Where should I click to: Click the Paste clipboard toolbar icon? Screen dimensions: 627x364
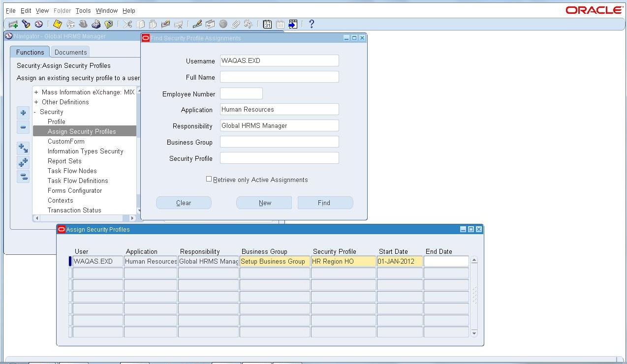153,24
